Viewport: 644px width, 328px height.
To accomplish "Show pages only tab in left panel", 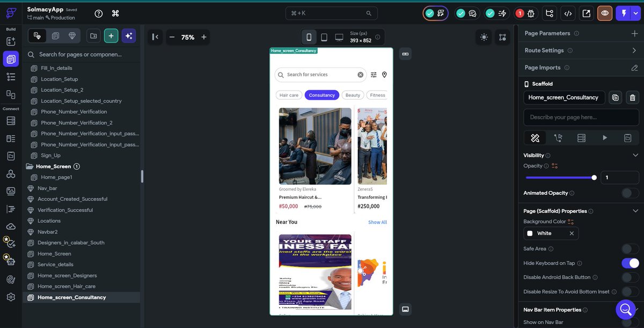I will point(55,36).
